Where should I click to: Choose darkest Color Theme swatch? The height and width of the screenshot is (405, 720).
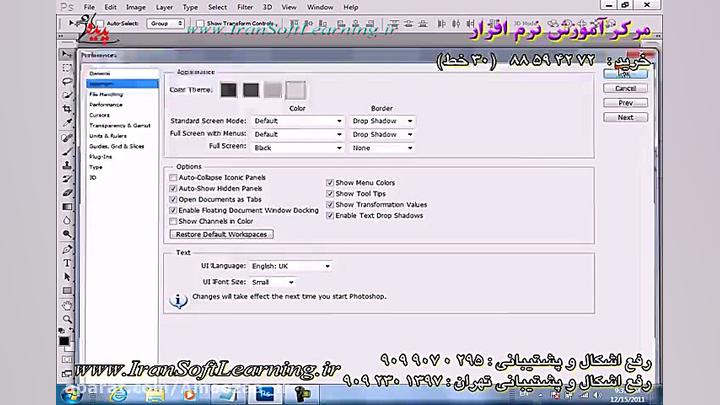tap(228, 90)
